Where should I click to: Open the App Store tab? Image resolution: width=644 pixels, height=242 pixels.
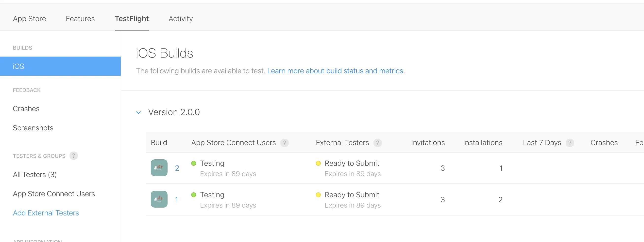pyautogui.click(x=30, y=19)
